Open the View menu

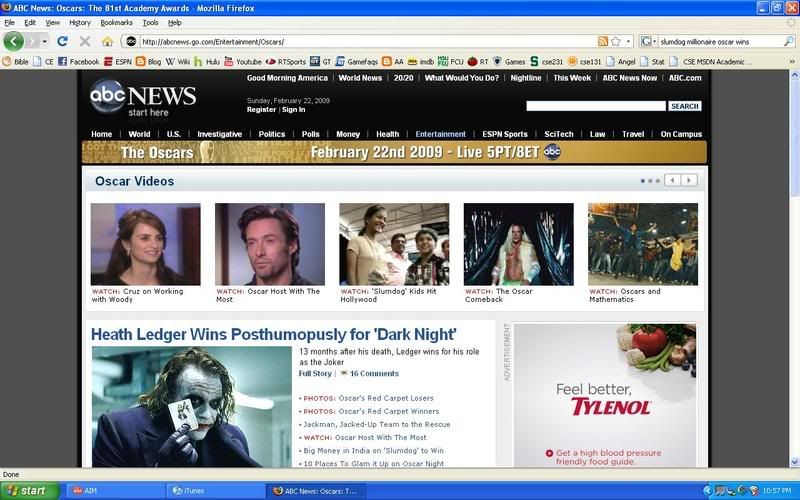coord(53,22)
